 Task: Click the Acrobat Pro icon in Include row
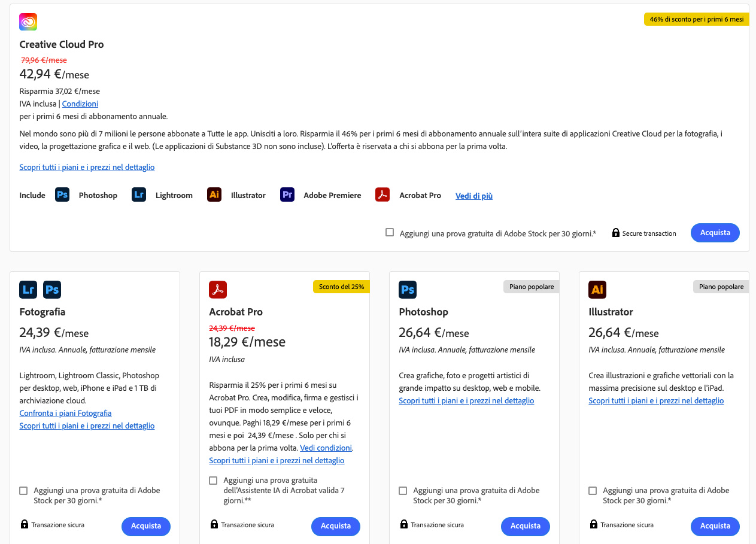[x=382, y=195]
